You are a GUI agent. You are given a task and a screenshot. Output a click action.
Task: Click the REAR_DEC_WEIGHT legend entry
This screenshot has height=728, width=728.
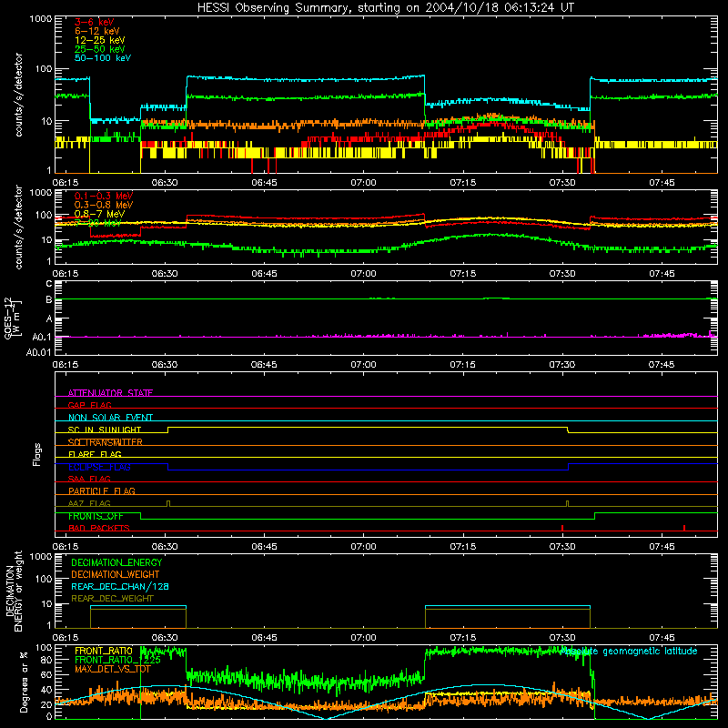(112, 599)
